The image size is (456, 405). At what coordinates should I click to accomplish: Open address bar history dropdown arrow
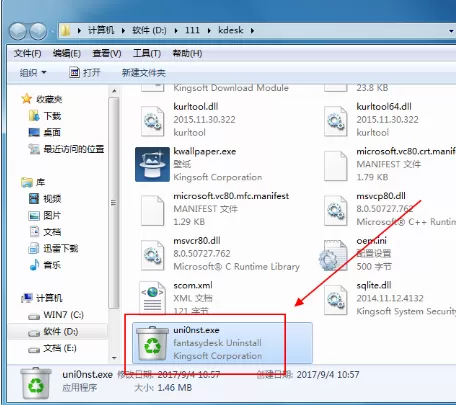point(451,31)
